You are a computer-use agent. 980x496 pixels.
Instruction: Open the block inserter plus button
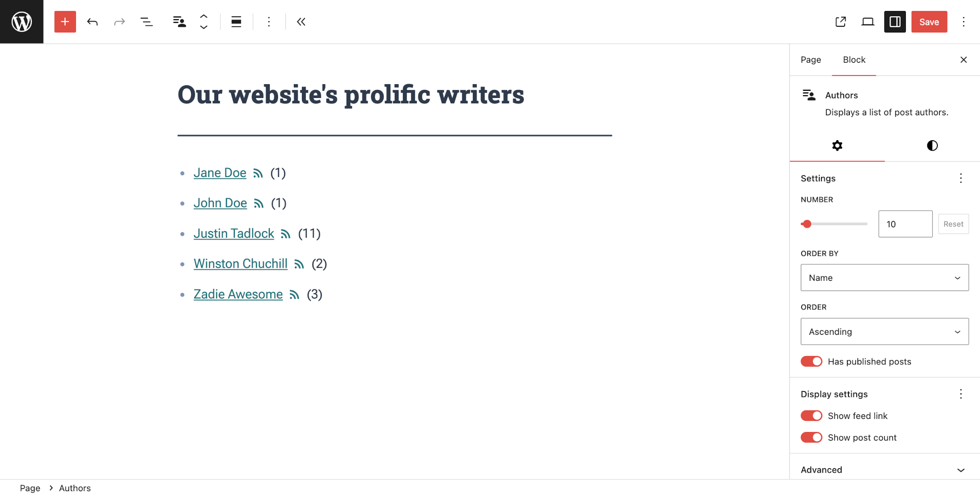point(65,22)
